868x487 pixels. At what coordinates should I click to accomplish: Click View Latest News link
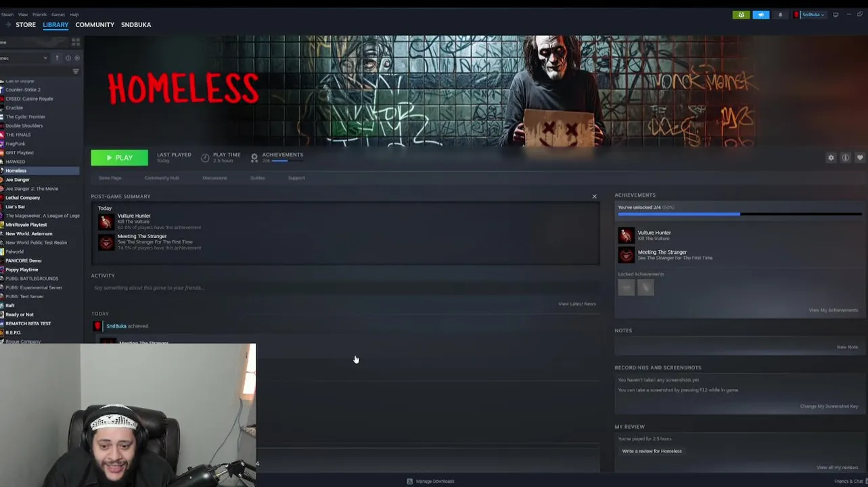577,304
